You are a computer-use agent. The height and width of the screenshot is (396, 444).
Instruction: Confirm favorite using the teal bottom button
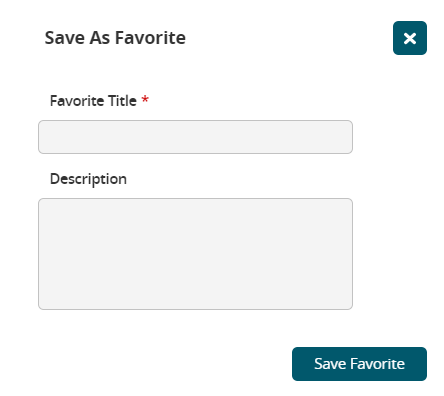coord(359,364)
